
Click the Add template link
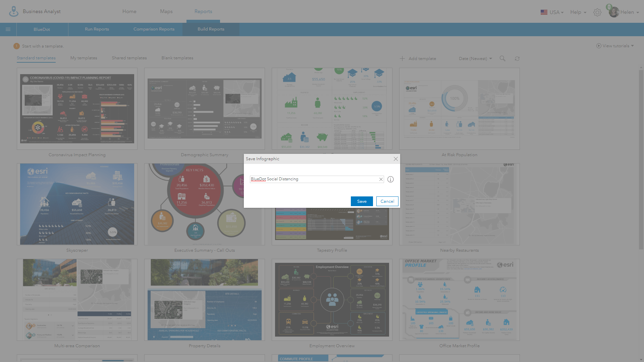pyautogui.click(x=422, y=59)
